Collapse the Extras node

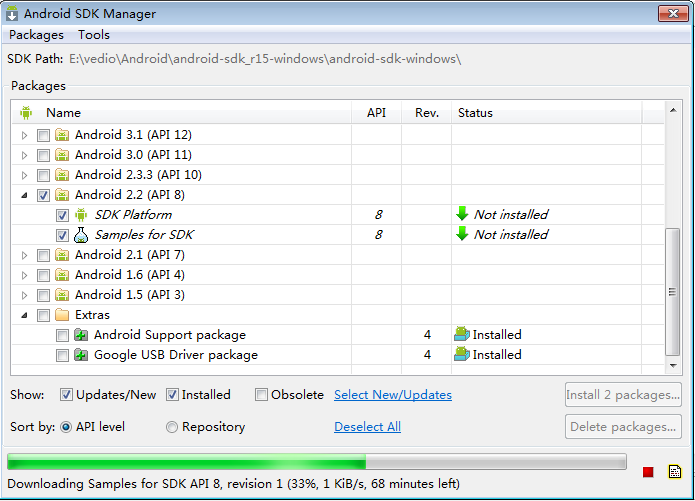[24, 315]
